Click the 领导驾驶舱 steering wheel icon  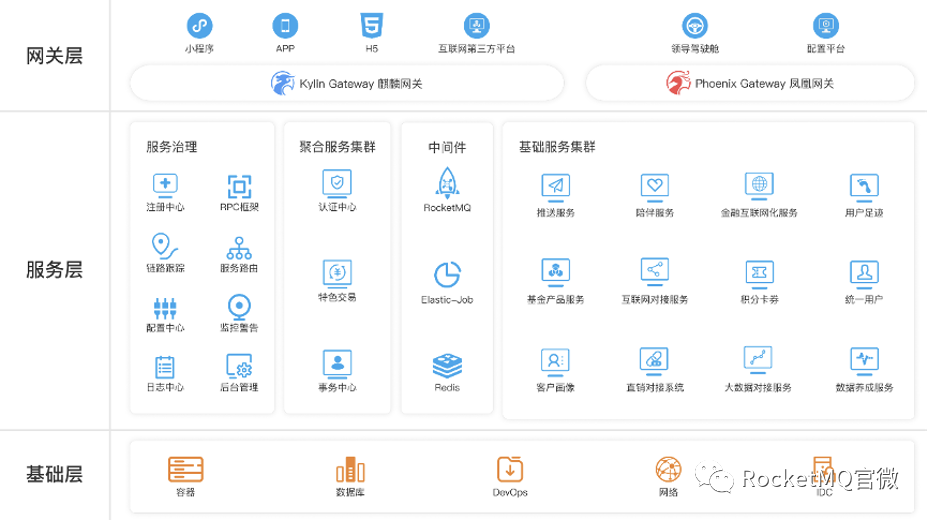(x=695, y=25)
